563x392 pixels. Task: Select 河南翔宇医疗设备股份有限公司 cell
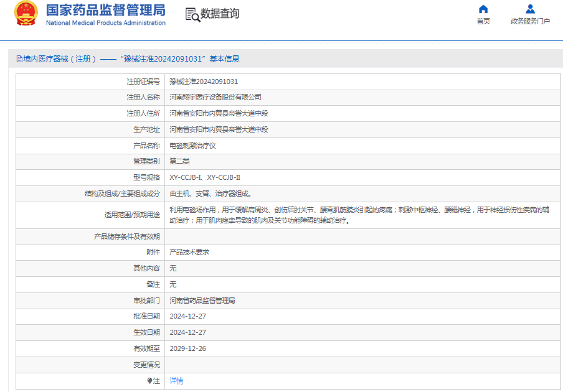pyautogui.click(x=215, y=97)
